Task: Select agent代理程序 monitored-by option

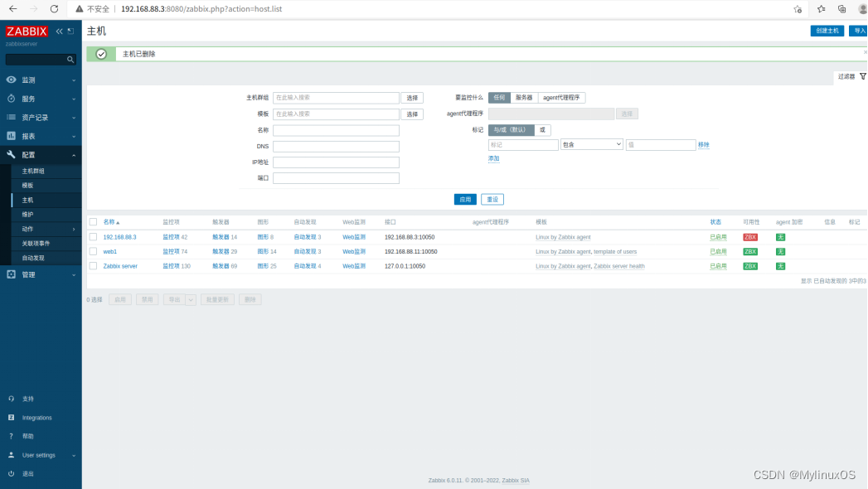Action: click(561, 97)
